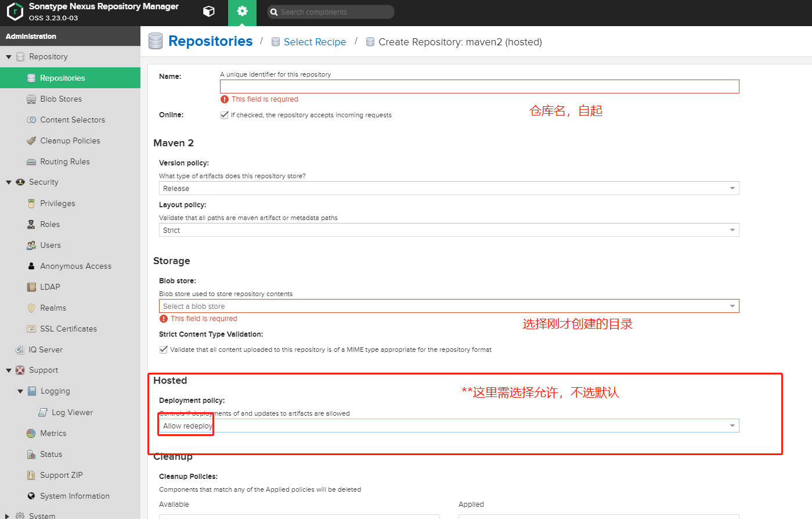Click the SSL Certificates icon

[31, 329]
